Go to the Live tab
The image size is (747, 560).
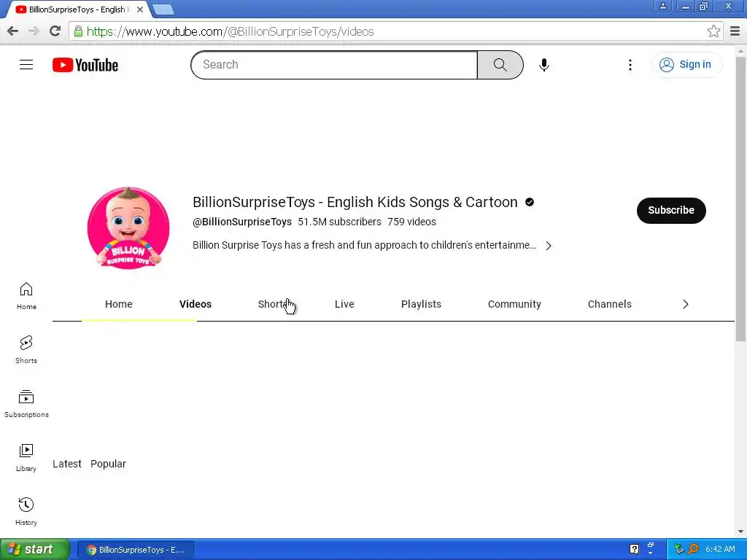tap(344, 304)
